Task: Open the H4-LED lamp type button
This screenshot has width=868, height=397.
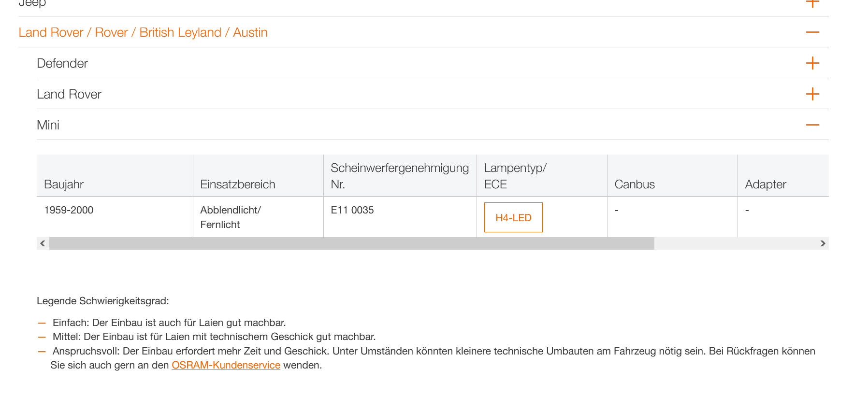Action: point(513,217)
